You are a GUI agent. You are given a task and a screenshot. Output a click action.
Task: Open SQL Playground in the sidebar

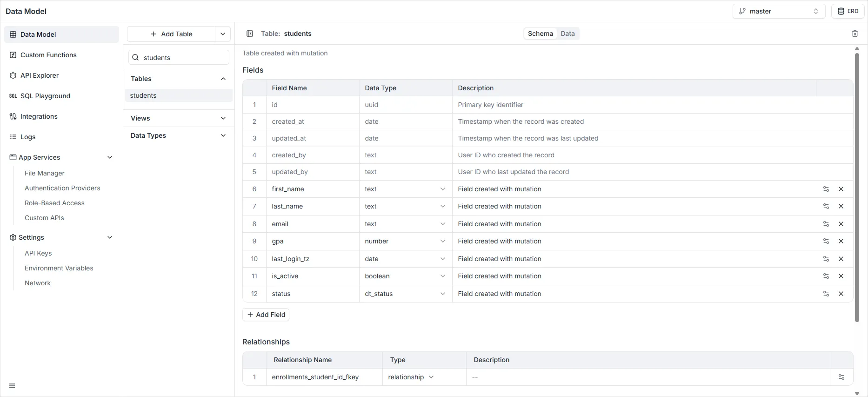pos(45,96)
